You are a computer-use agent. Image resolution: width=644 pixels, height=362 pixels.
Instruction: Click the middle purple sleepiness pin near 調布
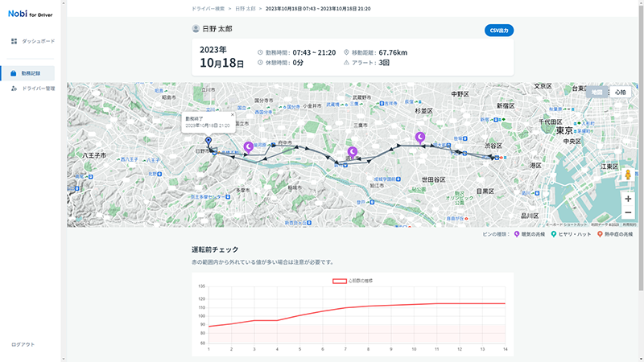pyautogui.click(x=352, y=151)
